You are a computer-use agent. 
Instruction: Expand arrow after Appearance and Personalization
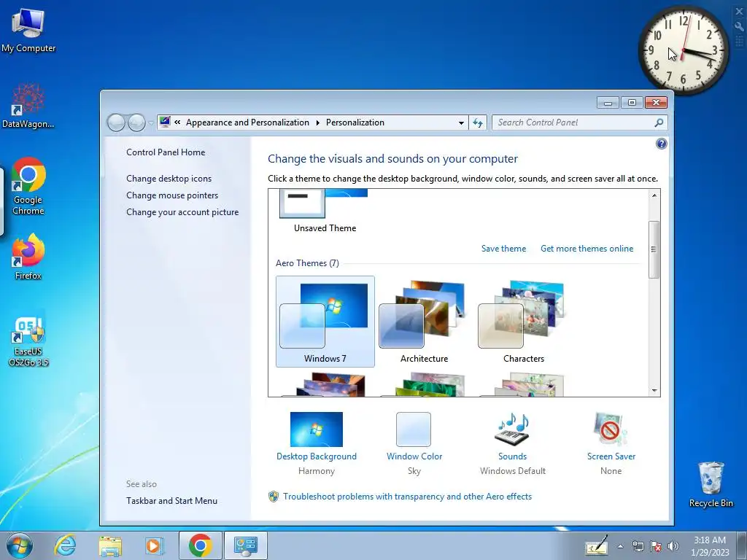(318, 122)
